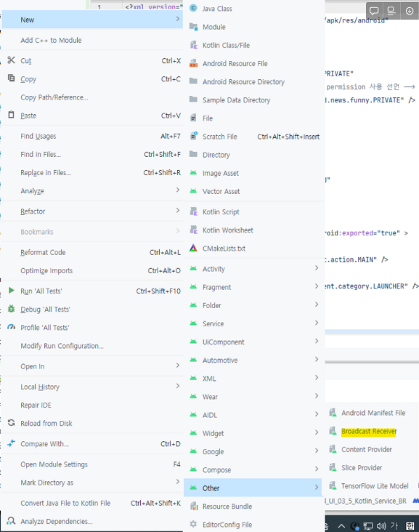Click the CMakeLists.txt triangle icon

(x=193, y=248)
